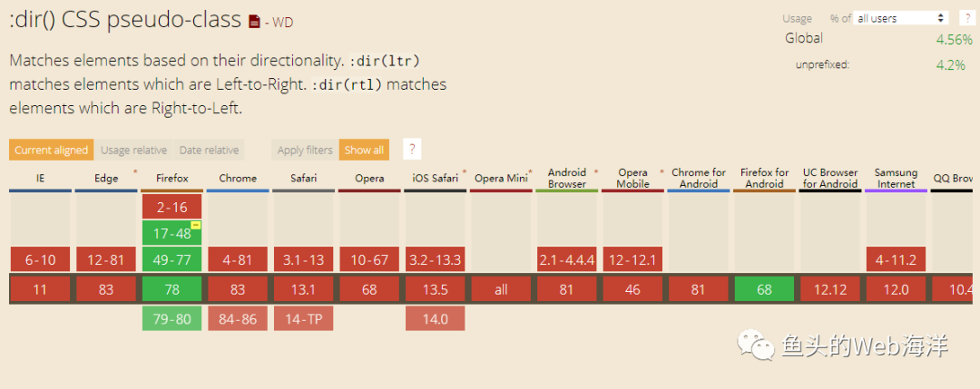Click the Android Browser 2.1-4.4.4 cell
The image size is (980, 389).
567,259
